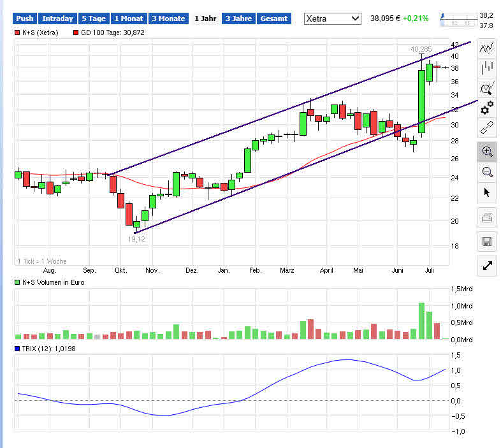Open the Xetra exchange dropdown
Screen dimensions: 501x448
[332, 19]
